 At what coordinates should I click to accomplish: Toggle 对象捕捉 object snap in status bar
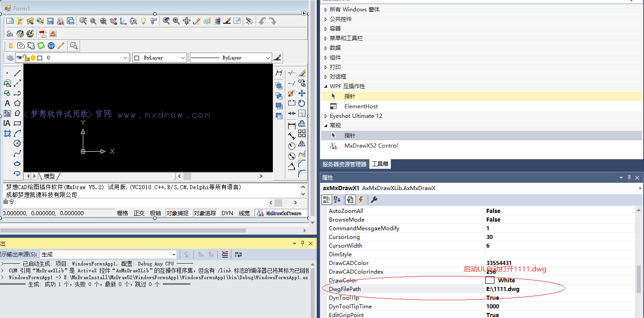pos(177,213)
